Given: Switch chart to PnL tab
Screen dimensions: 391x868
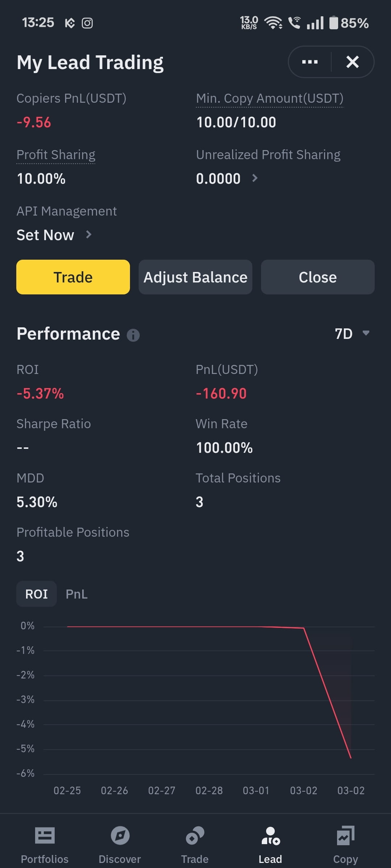Looking at the screenshot, I should click(77, 594).
